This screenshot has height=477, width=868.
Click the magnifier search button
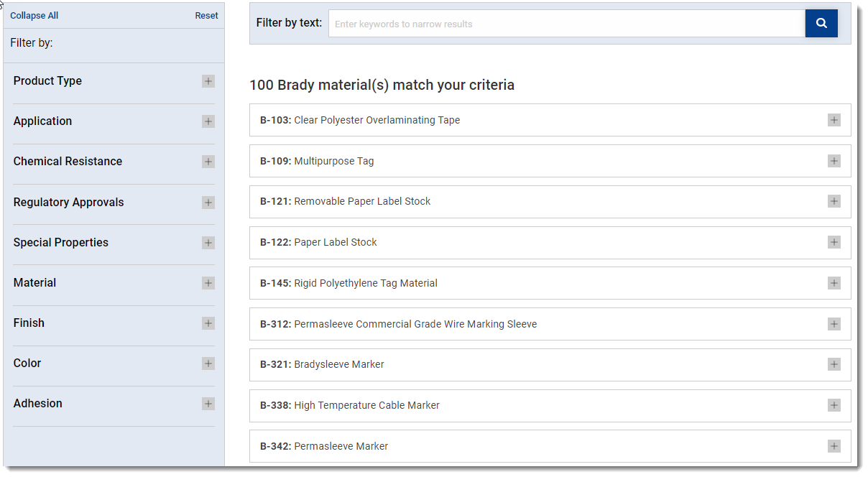coord(821,23)
